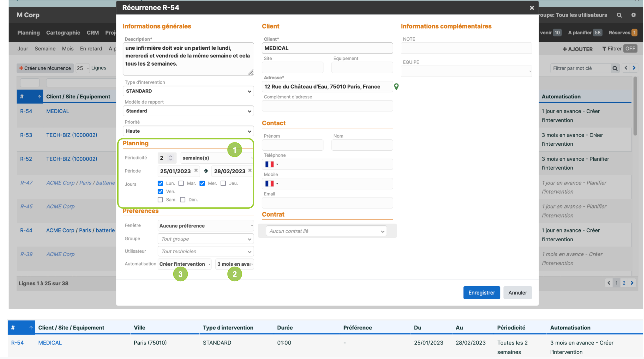
Task: Sort by # column in background table
Action: click(30, 97)
